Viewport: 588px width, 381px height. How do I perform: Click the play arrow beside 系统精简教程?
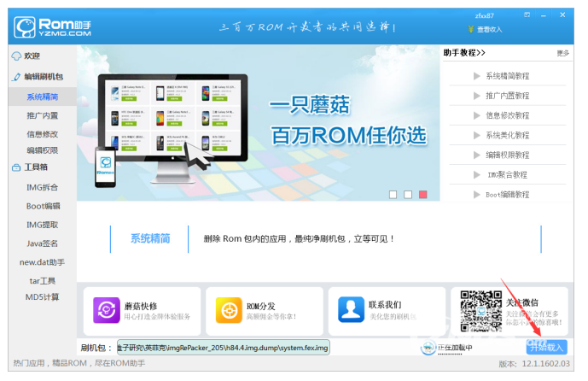point(476,76)
